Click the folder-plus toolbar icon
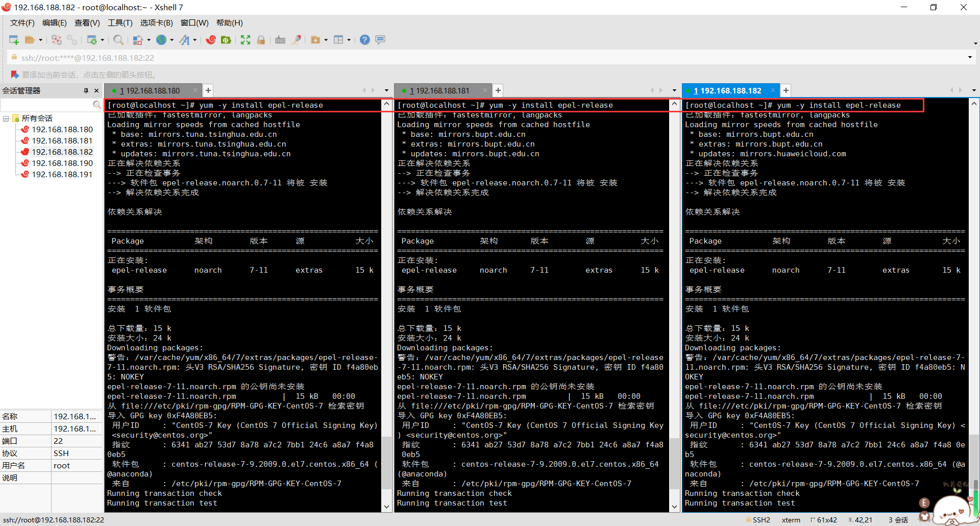Screen dimensions: 980x526 (315, 40)
